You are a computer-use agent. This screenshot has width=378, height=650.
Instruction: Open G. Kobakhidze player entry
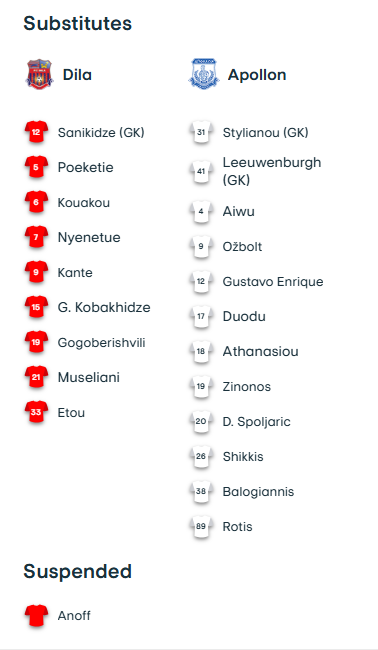click(x=104, y=308)
